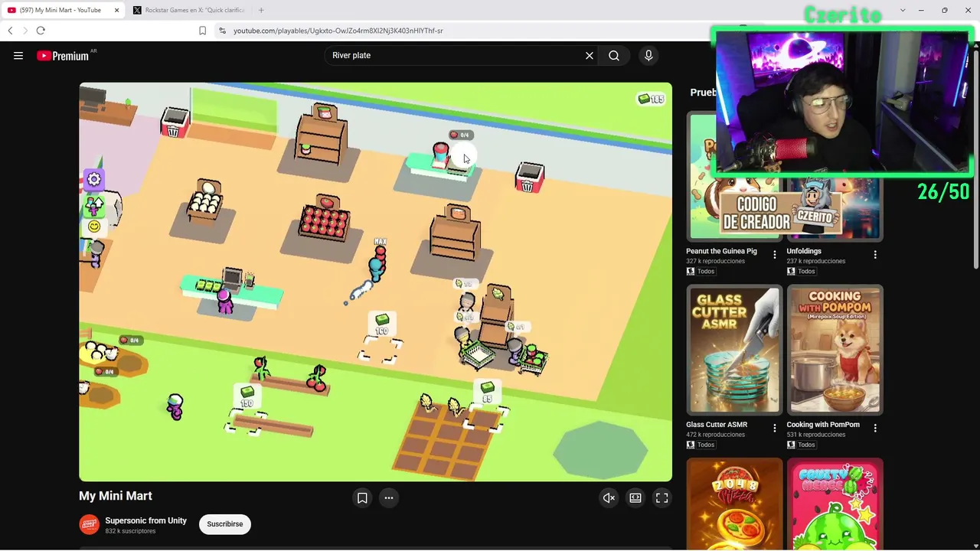
Task: Click Todos rating under Peanut the Guinea Pig
Action: point(701,271)
